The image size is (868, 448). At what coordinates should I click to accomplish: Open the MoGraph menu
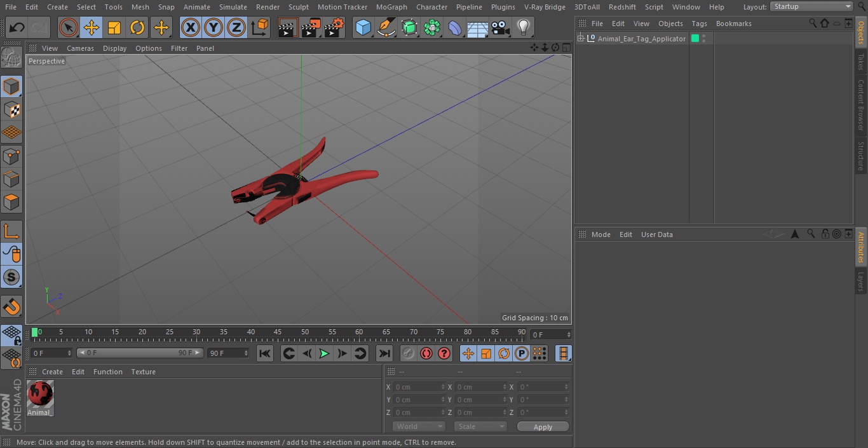click(x=391, y=7)
